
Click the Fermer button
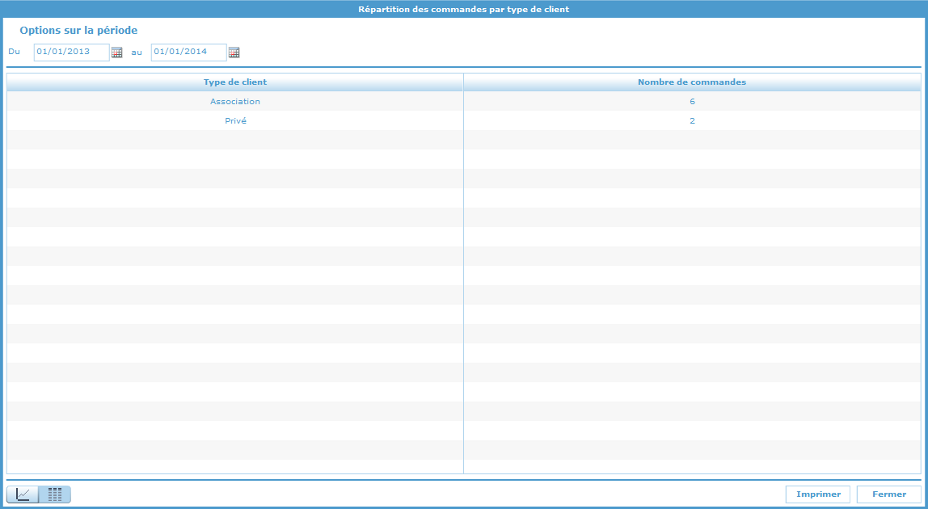point(889,494)
